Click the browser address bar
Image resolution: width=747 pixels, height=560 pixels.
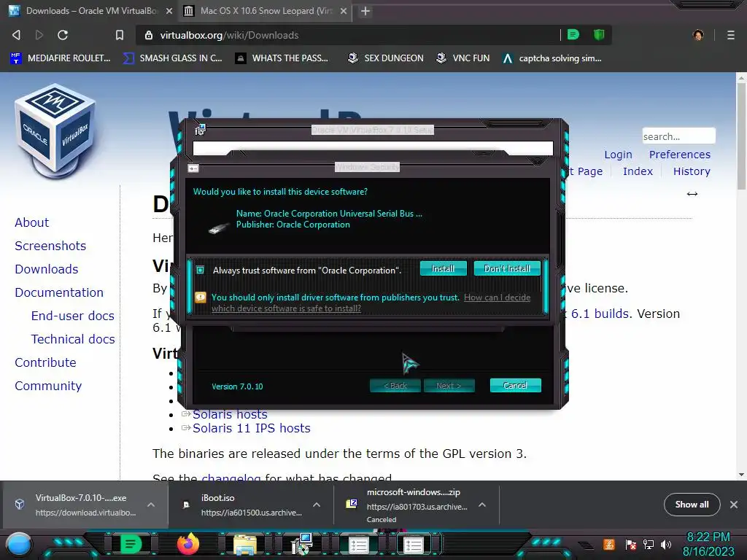[x=348, y=35]
